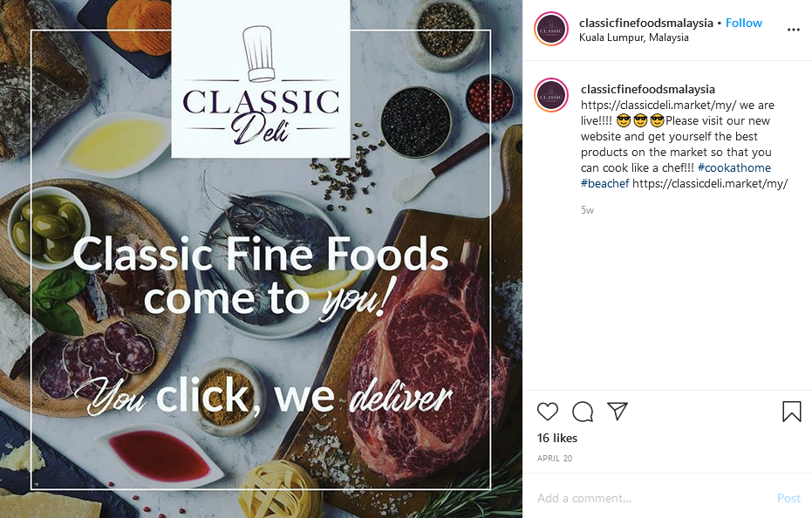Save the post with the bookmark icon
The image size is (812, 518).
pos(791,412)
